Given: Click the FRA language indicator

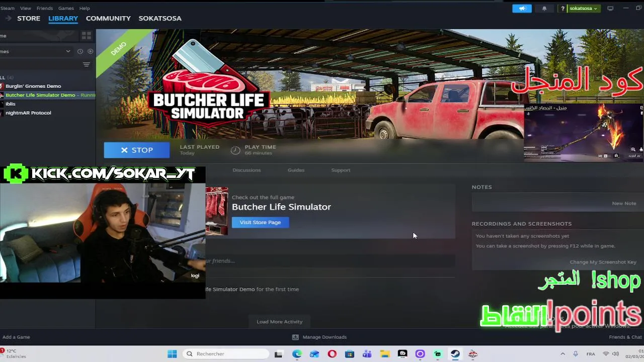Looking at the screenshot, I should [x=591, y=354].
